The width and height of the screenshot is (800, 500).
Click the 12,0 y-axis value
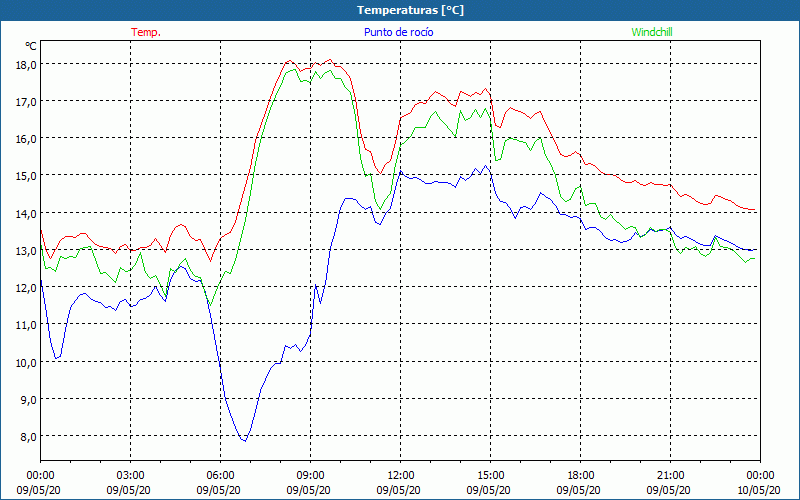pyautogui.click(x=26, y=288)
